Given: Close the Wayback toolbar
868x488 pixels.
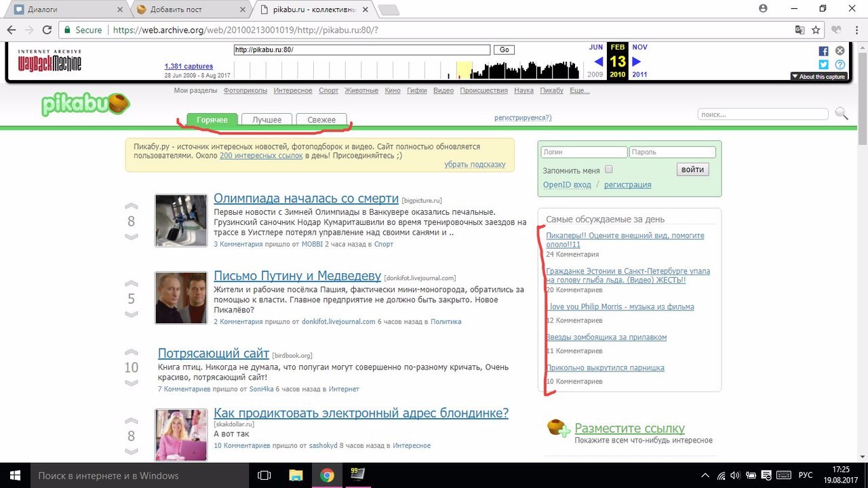Looking at the screenshot, I should 840,52.
